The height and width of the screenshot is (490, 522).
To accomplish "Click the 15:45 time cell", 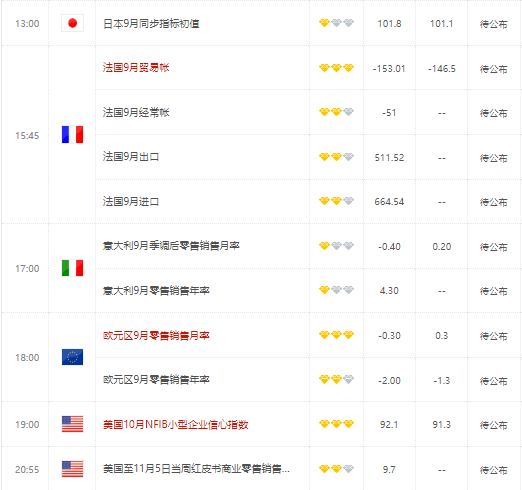I will click(x=27, y=136).
